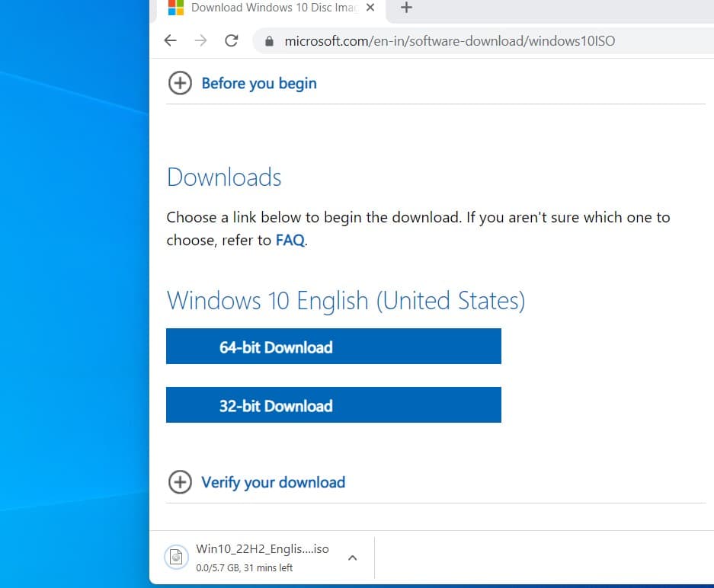The width and height of the screenshot is (714, 588).
Task: Click the address bar URL
Action: (x=450, y=41)
